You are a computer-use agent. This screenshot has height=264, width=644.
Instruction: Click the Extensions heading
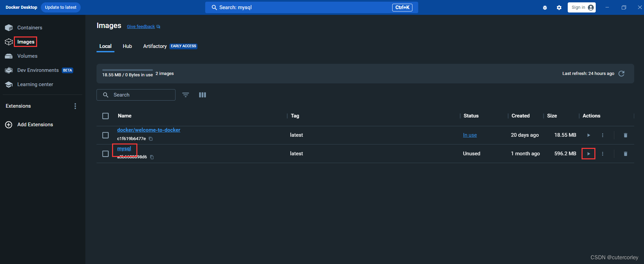[18, 106]
